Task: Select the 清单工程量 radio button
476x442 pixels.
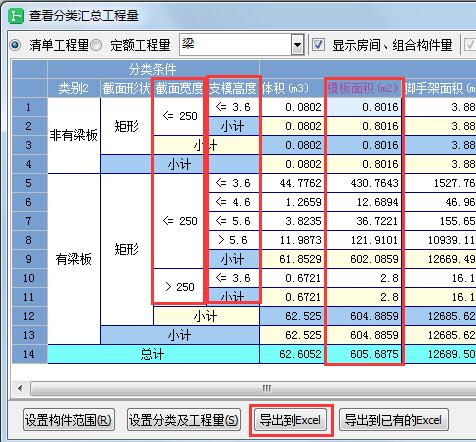Action: pyautogui.click(x=15, y=45)
